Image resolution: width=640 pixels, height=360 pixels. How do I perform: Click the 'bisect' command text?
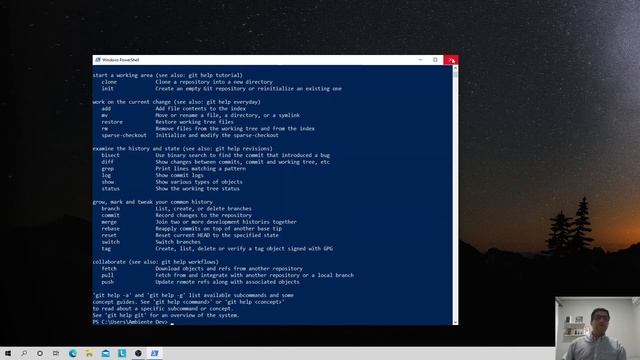pos(111,156)
